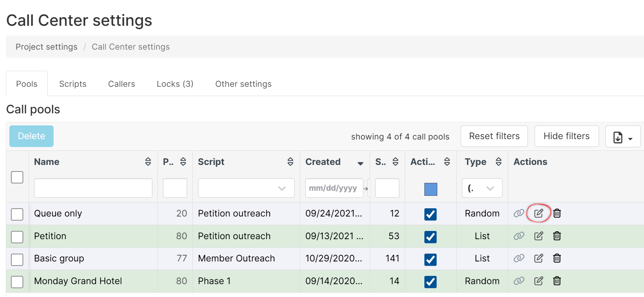The image size is (644, 297).
Task: Click Call Center settings breadcrumb
Action: coord(131,47)
